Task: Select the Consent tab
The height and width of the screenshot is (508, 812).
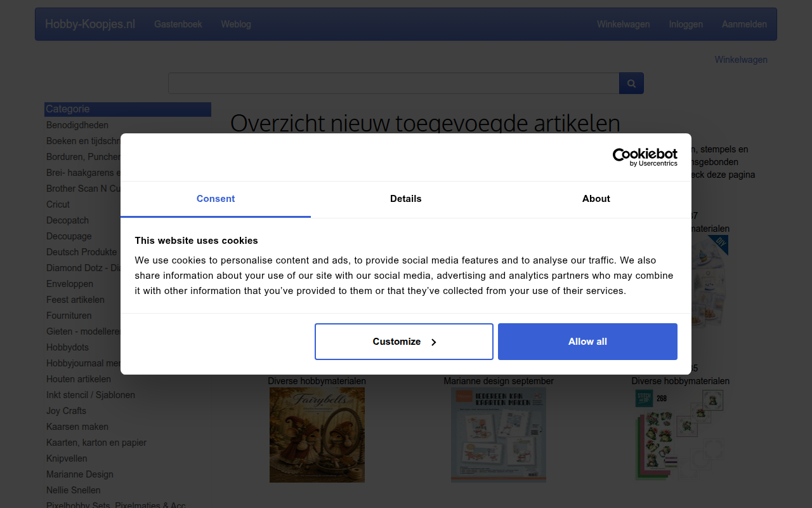Action: (x=216, y=199)
